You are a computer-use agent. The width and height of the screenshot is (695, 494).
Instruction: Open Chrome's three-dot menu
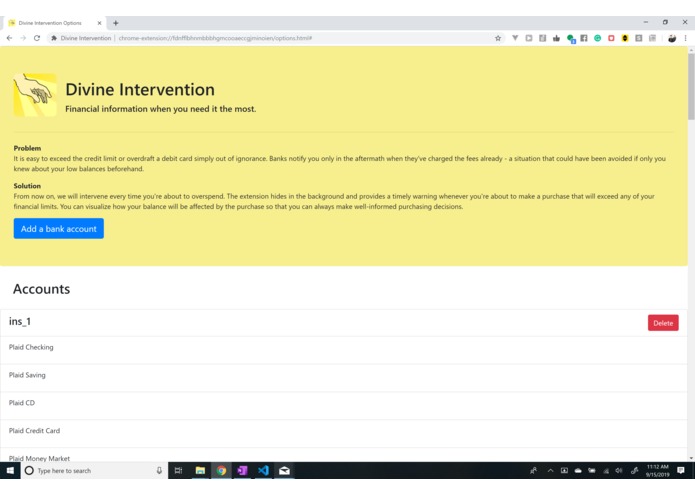(x=685, y=39)
